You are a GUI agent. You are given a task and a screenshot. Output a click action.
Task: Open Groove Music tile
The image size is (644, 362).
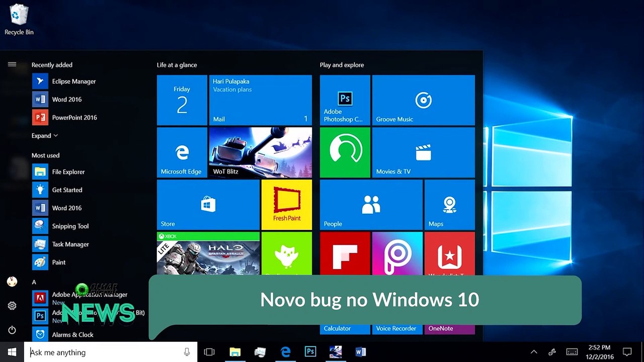[424, 100]
